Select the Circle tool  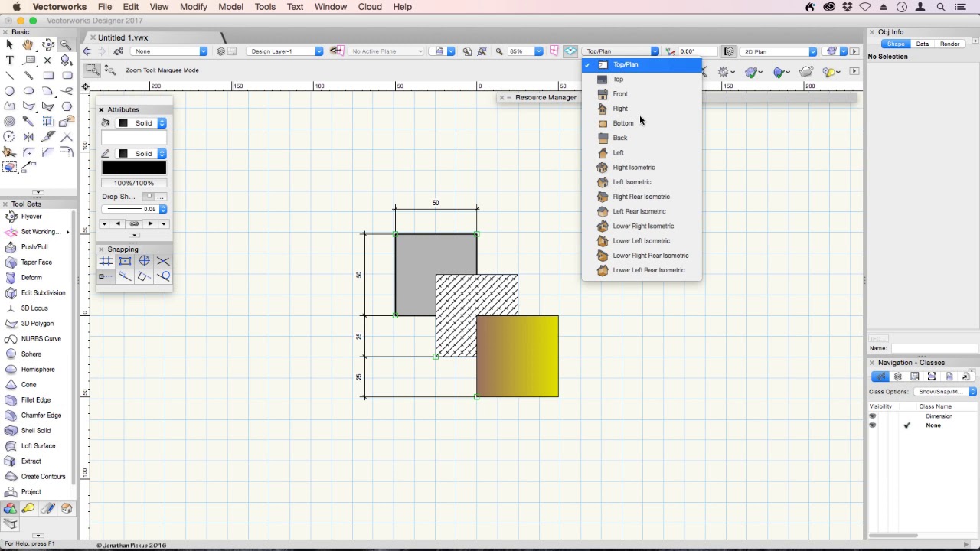click(9, 90)
